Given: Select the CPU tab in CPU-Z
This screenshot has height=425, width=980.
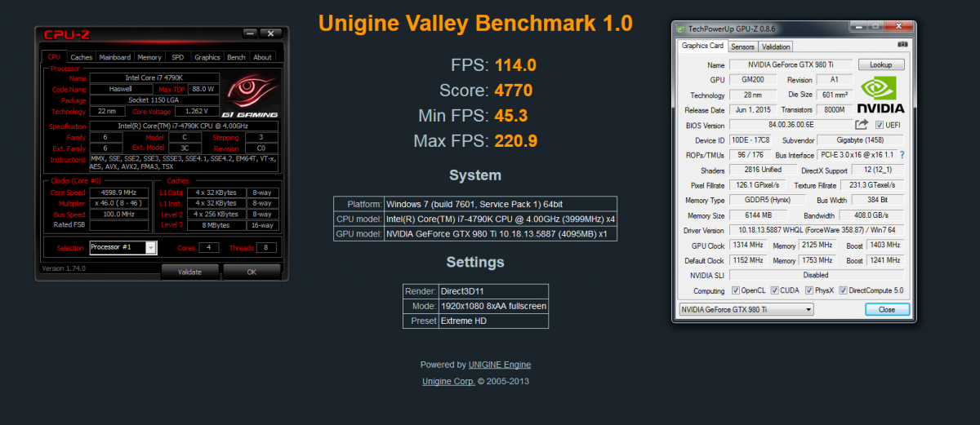Looking at the screenshot, I should tap(54, 56).
